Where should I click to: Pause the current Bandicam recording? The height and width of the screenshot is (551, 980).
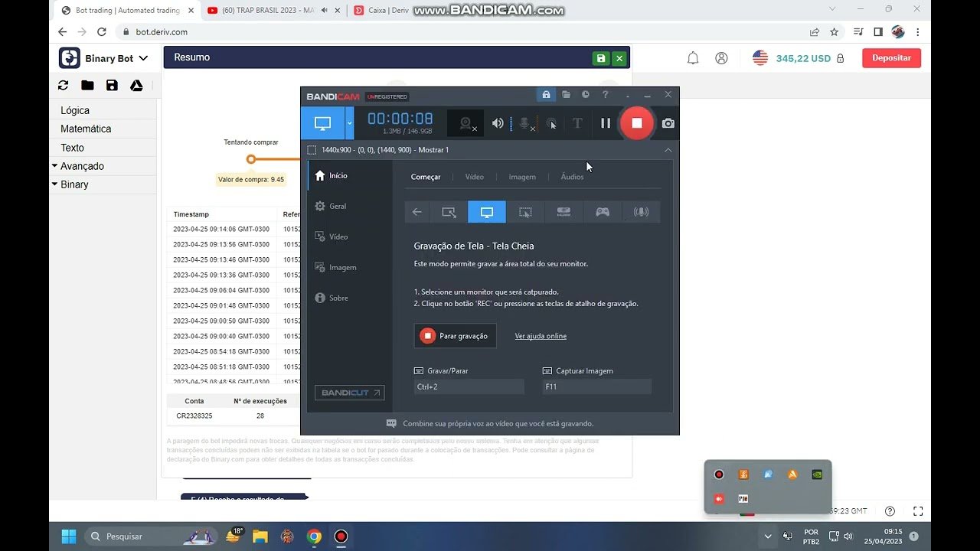(605, 122)
